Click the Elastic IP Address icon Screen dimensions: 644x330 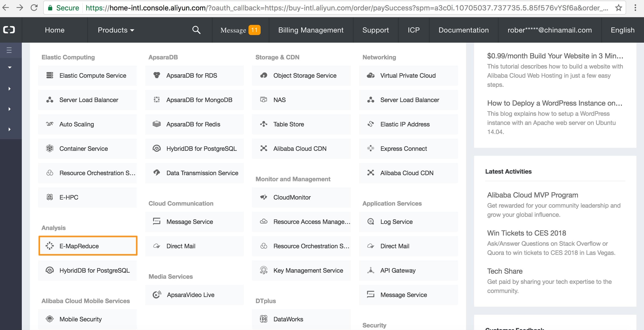(371, 124)
